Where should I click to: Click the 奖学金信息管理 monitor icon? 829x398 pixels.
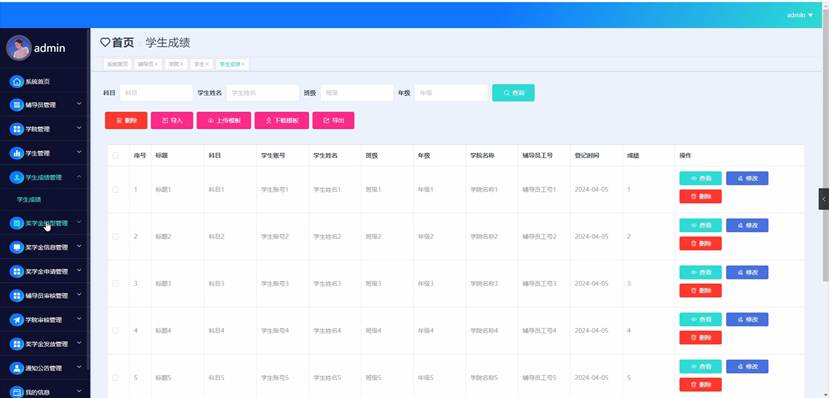[x=17, y=247]
